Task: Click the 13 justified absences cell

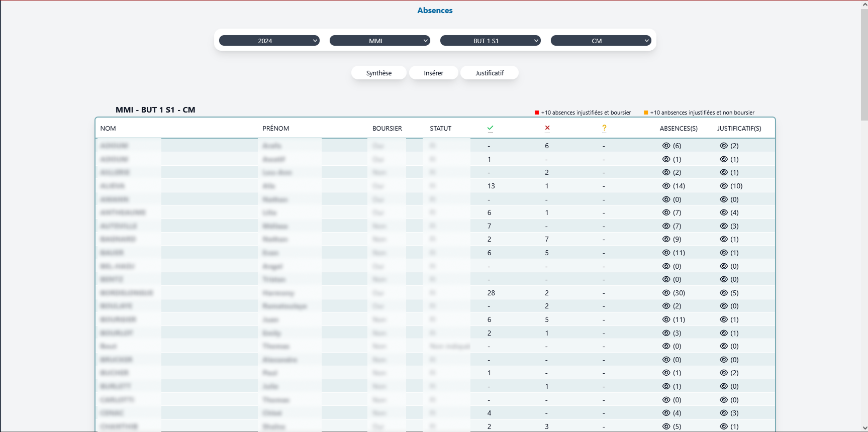Action: 491,186
